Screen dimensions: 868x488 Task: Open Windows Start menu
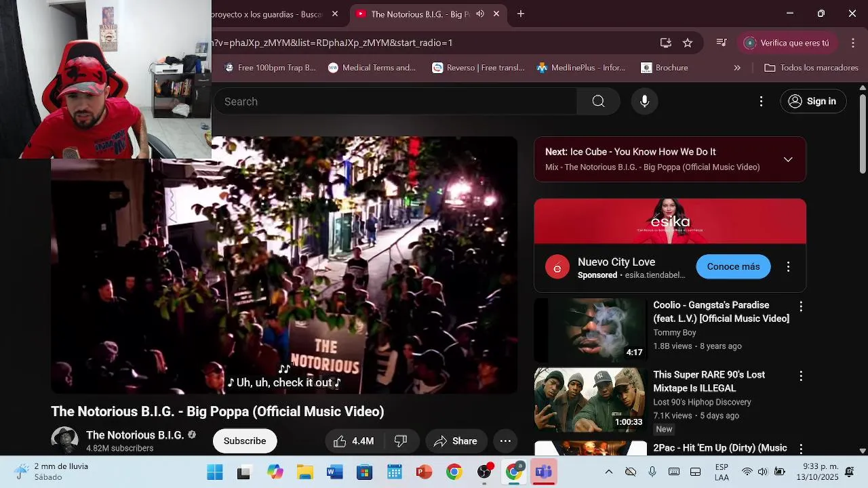coord(215,472)
